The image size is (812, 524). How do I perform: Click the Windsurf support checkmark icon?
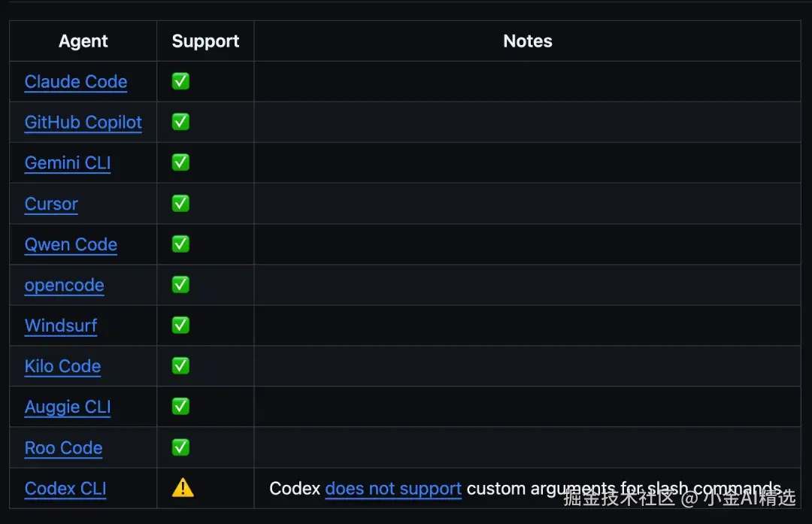coord(180,325)
